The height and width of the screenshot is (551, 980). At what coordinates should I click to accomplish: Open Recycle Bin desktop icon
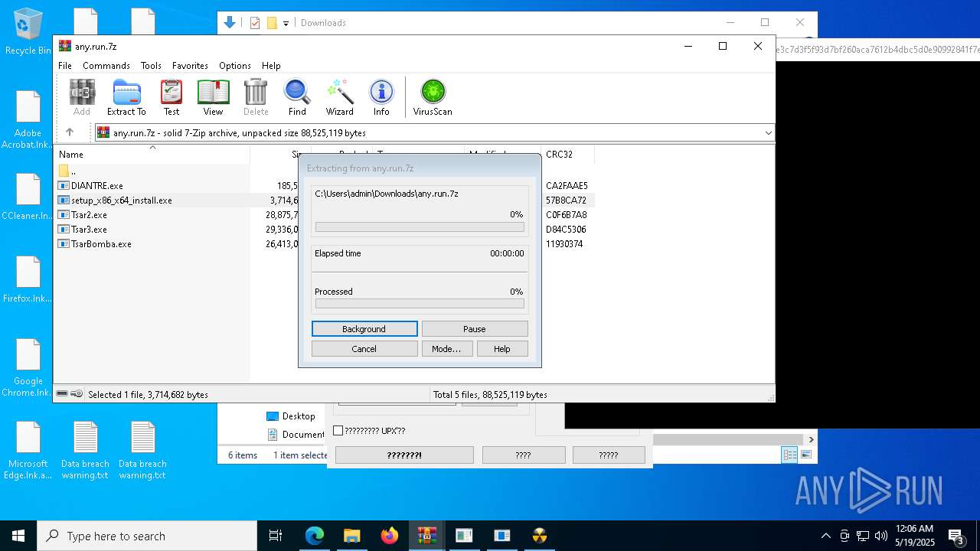[x=28, y=32]
